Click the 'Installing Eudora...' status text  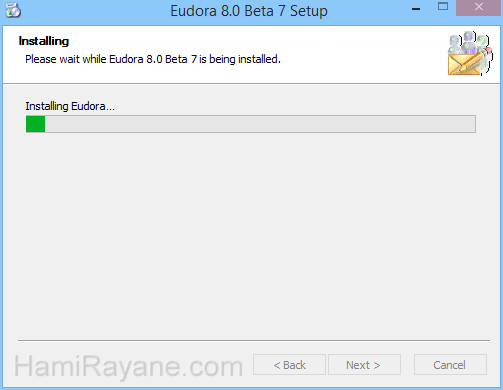70,106
